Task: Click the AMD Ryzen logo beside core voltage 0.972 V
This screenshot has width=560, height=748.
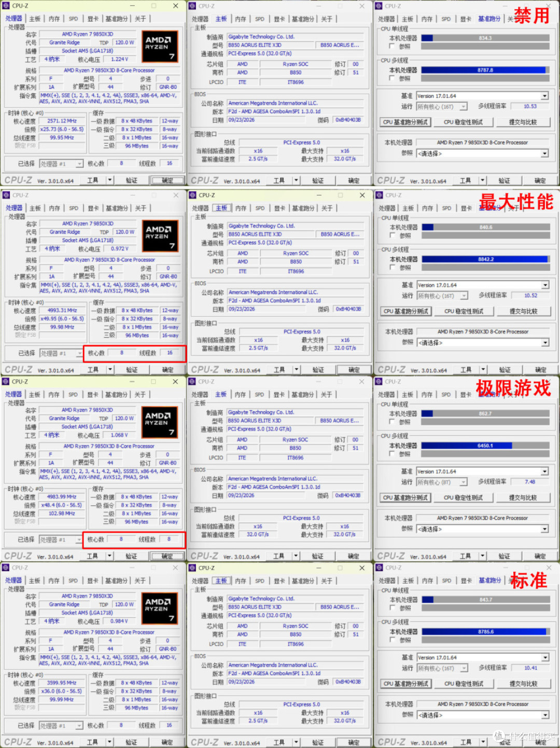Action: [160, 236]
